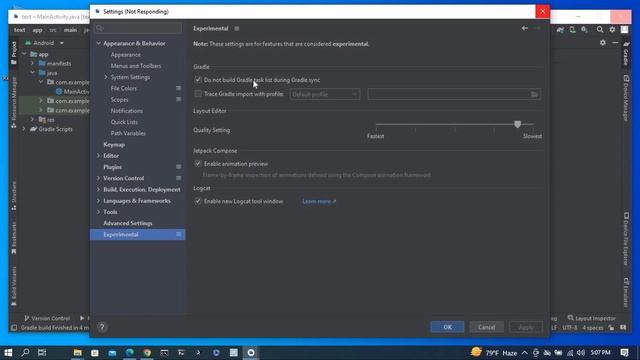Open the Default profile dropdown
This screenshot has width=640, height=360.
(324, 94)
